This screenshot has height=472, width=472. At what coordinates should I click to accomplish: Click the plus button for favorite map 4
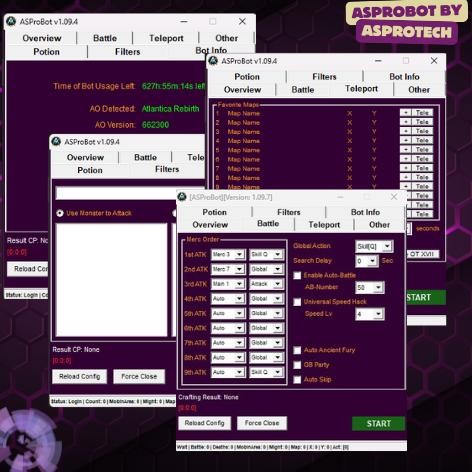[405, 140]
